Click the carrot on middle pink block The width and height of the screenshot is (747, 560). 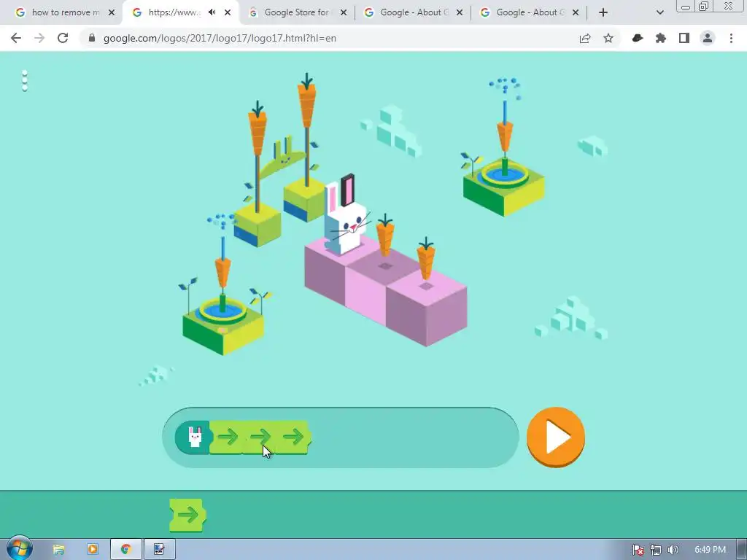tap(385, 235)
